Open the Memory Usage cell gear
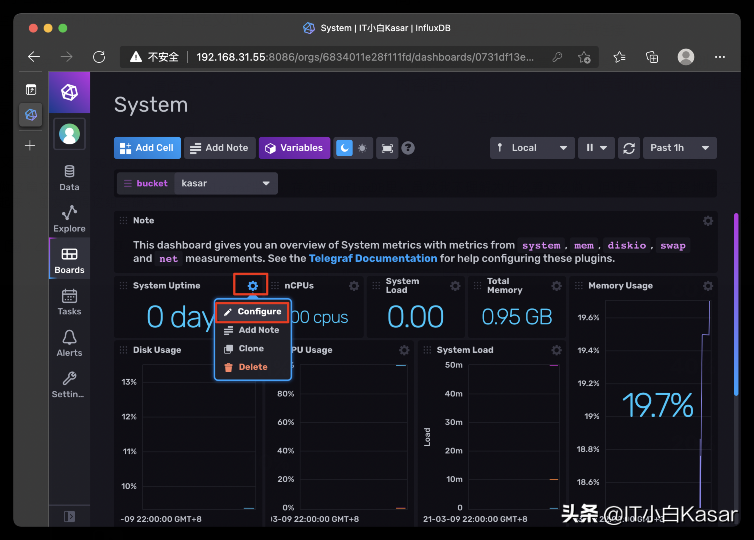Screen dimensions: 754x540 pos(708,286)
